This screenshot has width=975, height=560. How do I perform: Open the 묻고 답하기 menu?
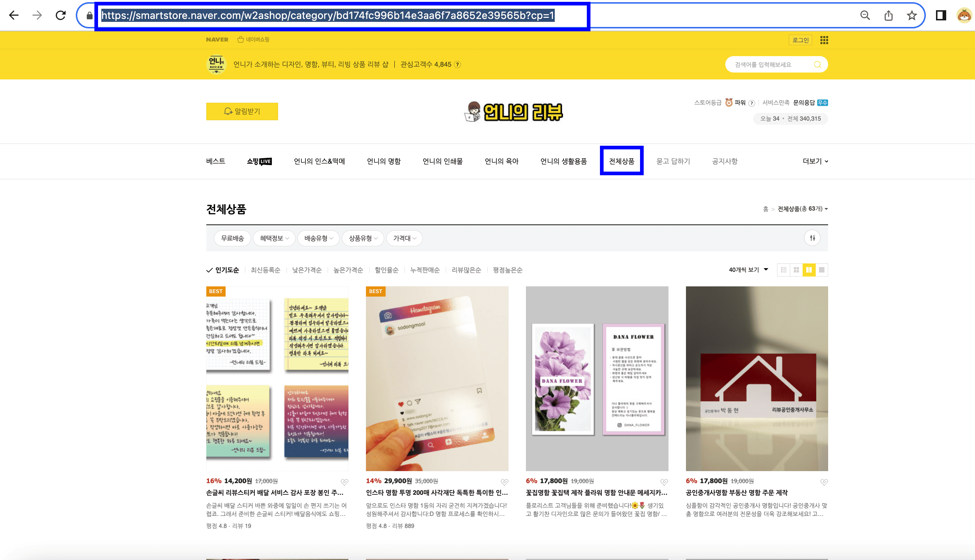coord(673,161)
